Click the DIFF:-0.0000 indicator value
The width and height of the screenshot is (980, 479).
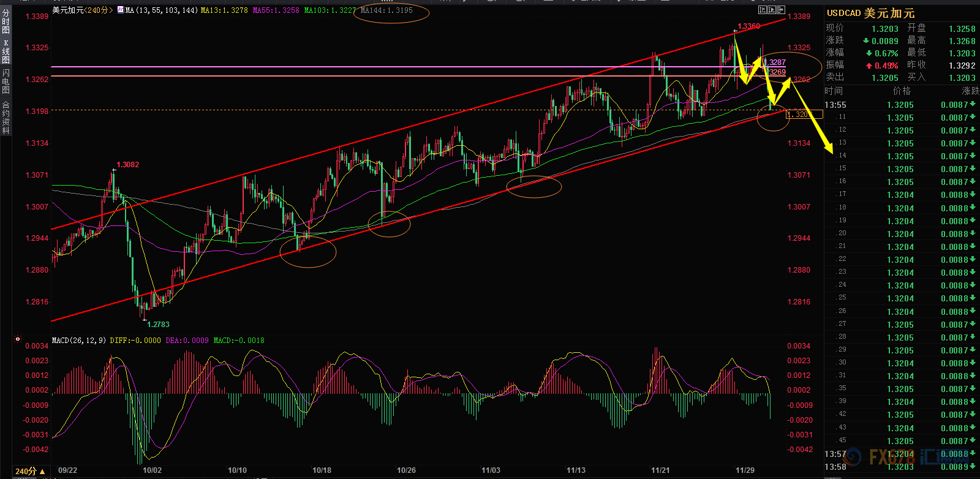point(135,340)
